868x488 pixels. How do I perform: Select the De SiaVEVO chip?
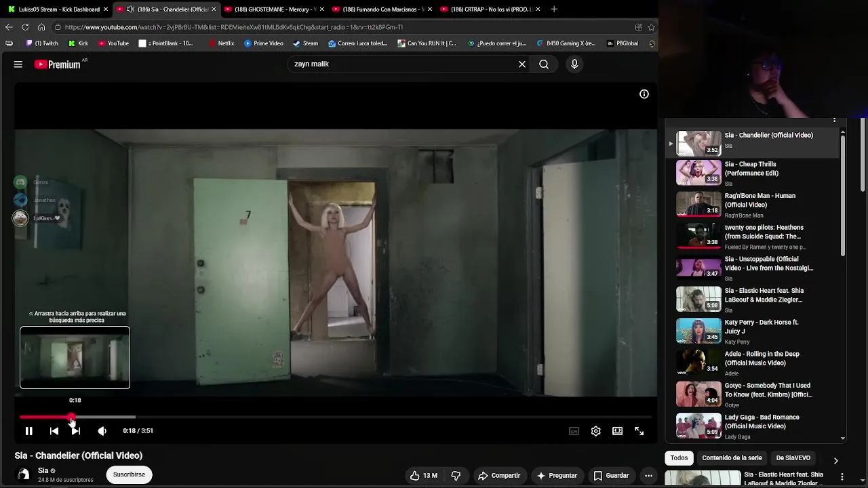(x=793, y=458)
